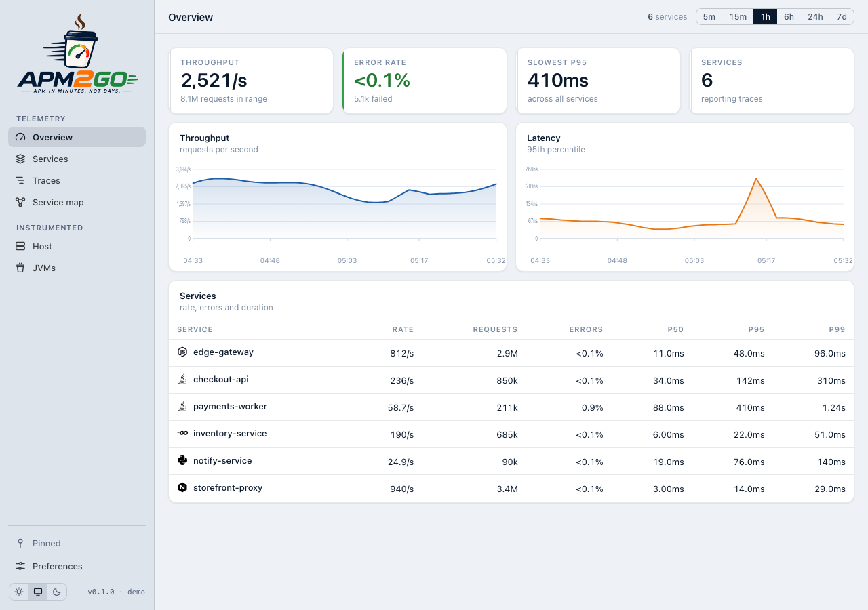The image size is (868, 610).
Task: Click the Pinned pin icon
Action: (20, 543)
